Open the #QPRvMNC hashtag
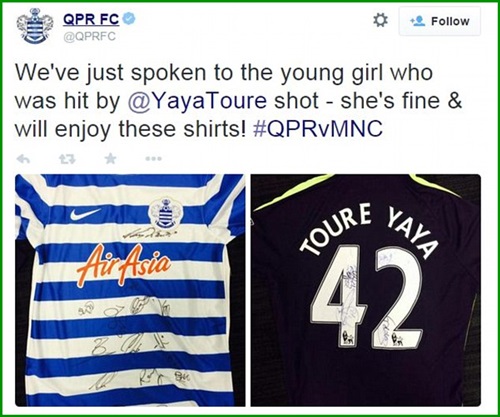The width and height of the screenshot is (500, 417). [x=318, y=128]
